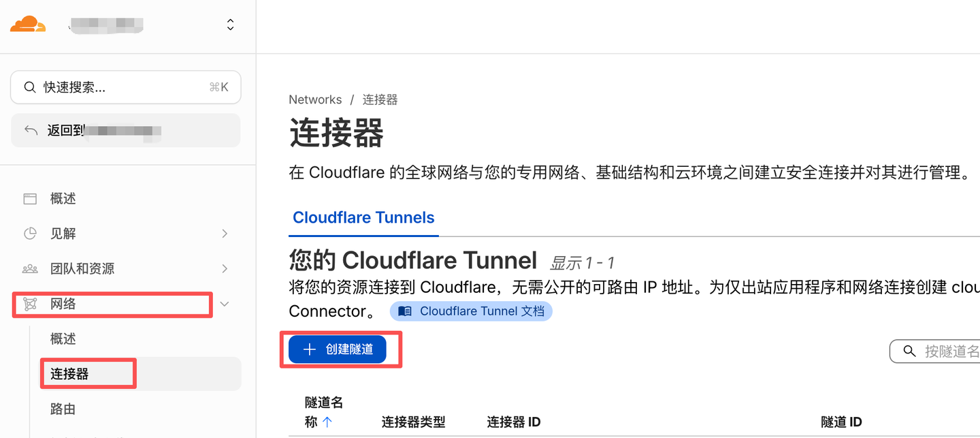This screenshot has width=980, height=438.
Task: Open the network 概述 sub-item
Action: pos(63,339)
